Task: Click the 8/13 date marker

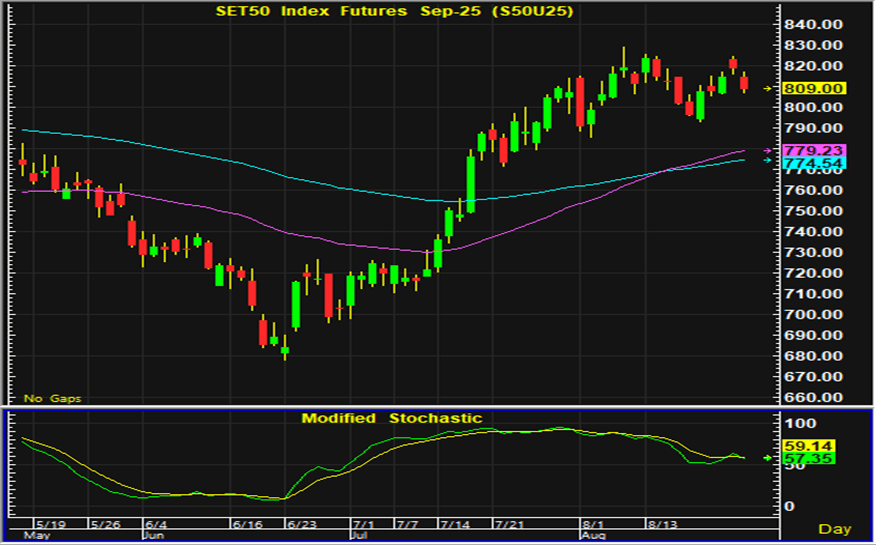Action: (x=663, y=523)
